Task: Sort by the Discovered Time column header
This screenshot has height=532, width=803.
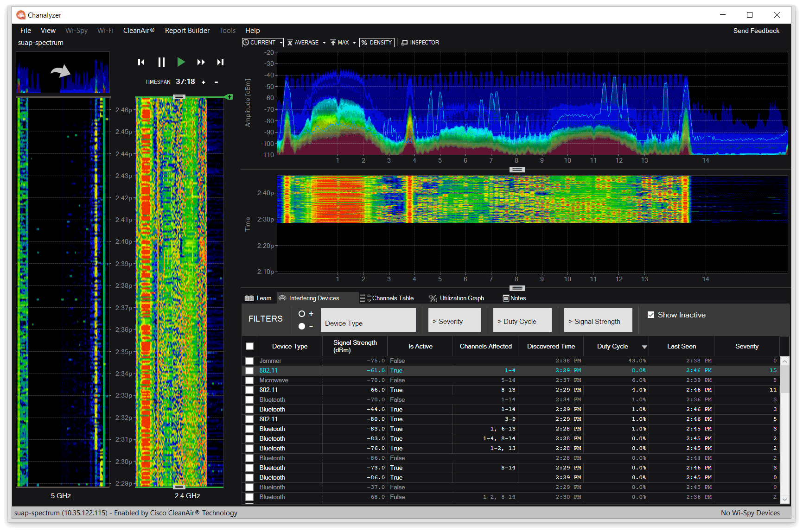Action: (x=551, y=346)
